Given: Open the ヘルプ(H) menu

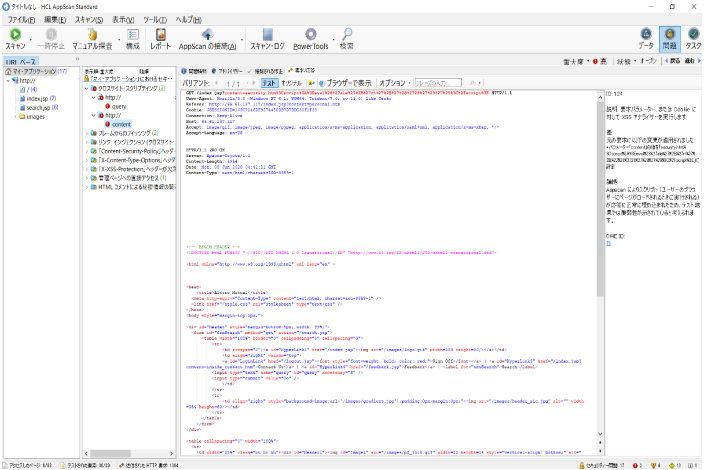Looking at the screenshot, I should 189,20.
